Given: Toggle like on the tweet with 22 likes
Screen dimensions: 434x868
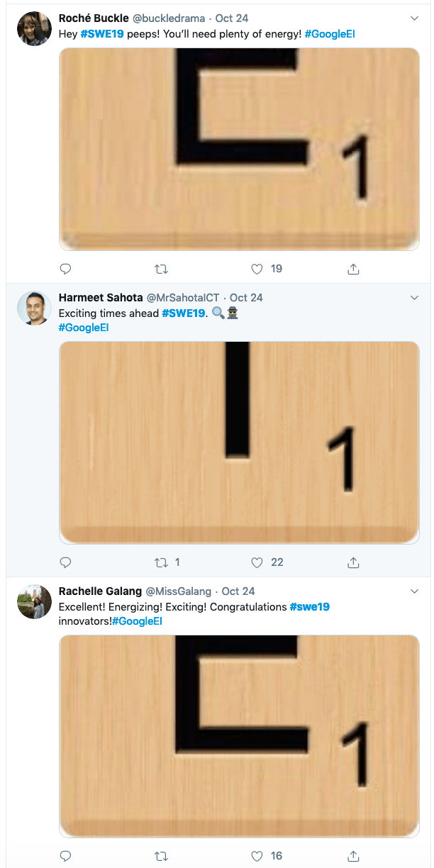Looking at the screenshot, I should click(257, 562).
